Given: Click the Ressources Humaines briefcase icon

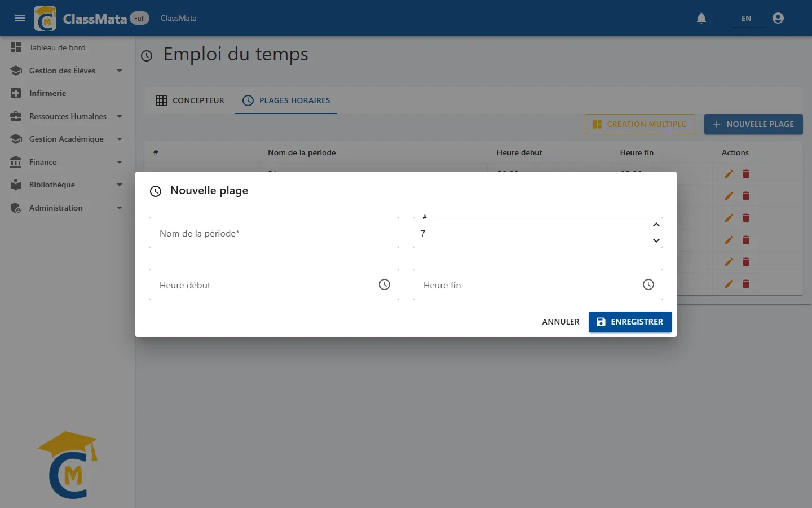Looking at the screenshot, I should (x=16, y=116).
